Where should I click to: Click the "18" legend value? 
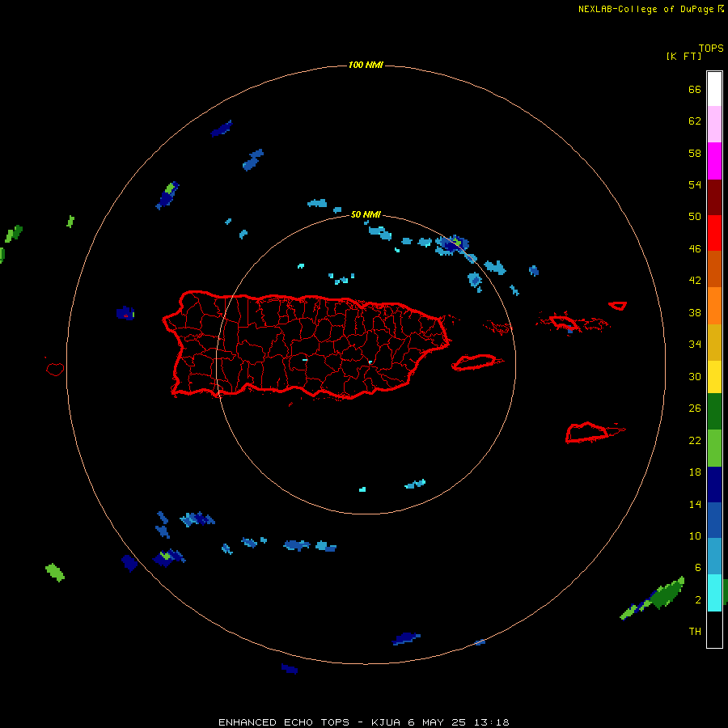coord(695,472)
